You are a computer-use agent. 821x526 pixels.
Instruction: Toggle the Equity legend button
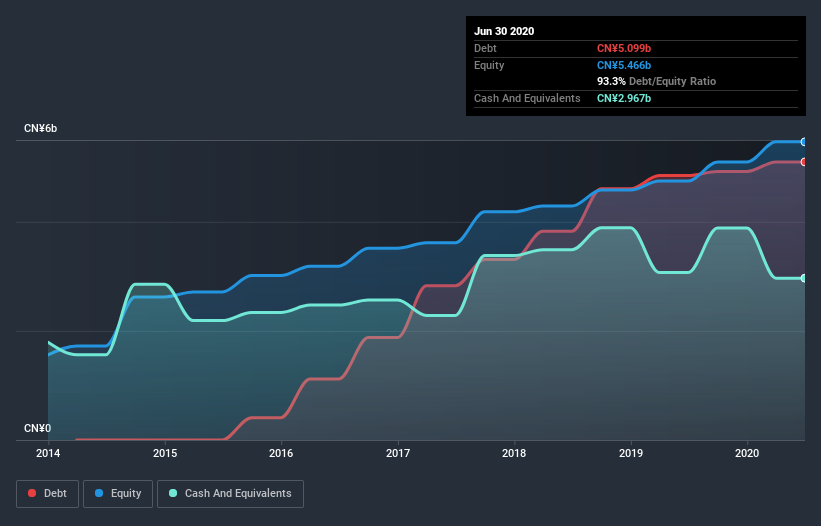pos(118,494)
